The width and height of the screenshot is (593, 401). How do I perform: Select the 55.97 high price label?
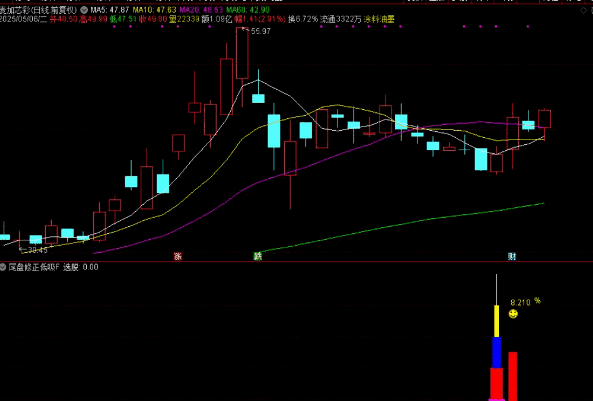261,31
